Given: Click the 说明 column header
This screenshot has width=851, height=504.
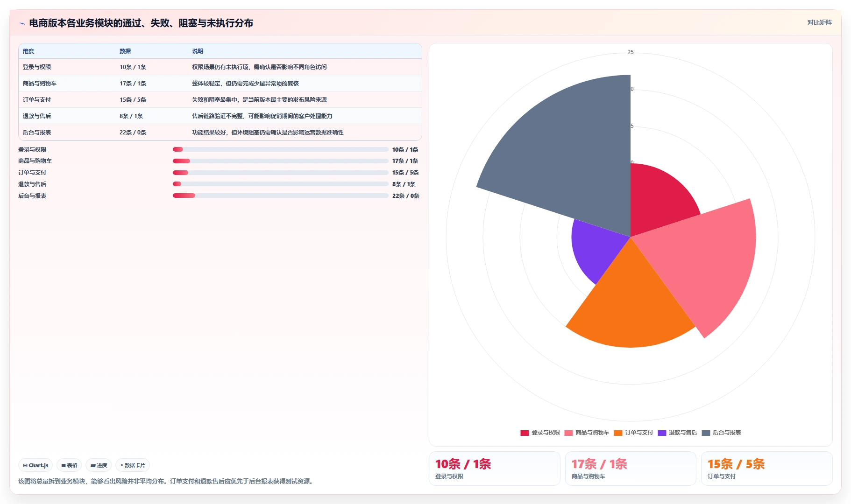Looking at the screenshot, I should (198, 51).
